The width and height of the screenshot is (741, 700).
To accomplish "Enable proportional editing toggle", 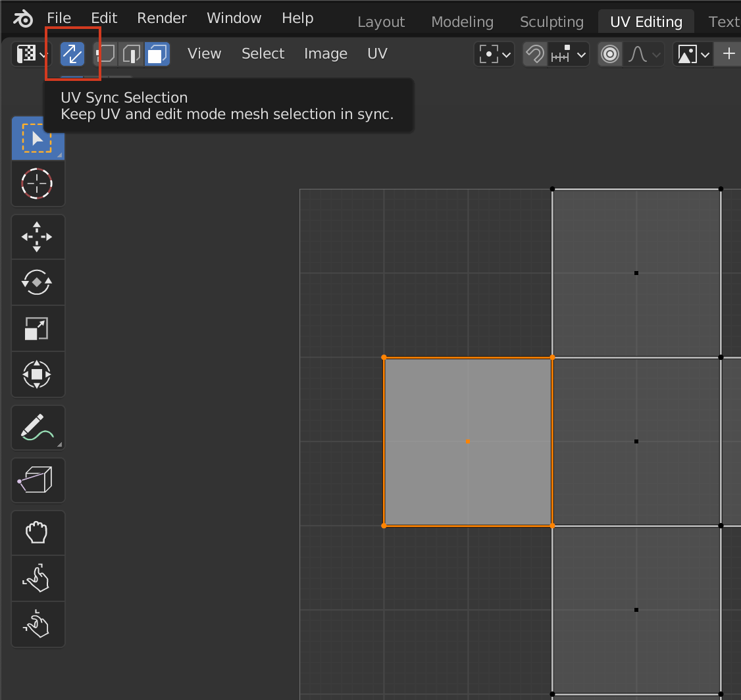I will pyautogui.click(x=611, y=54).
